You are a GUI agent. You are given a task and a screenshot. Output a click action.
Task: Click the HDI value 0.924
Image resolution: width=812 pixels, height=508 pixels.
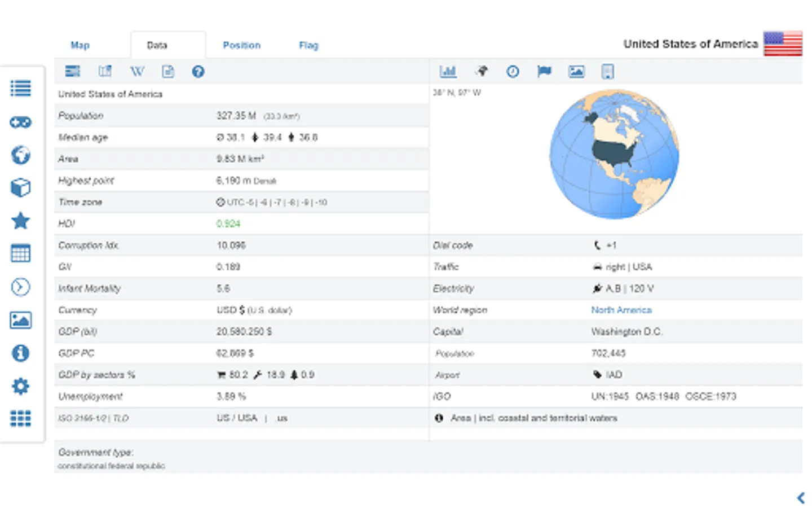coord(228,224)
